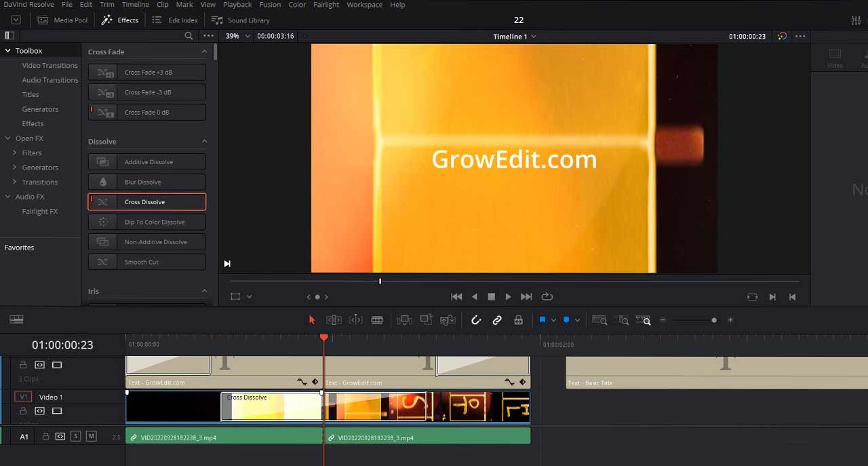Open the flag color dropdown
868x466 pixels.
pos(553,320)
